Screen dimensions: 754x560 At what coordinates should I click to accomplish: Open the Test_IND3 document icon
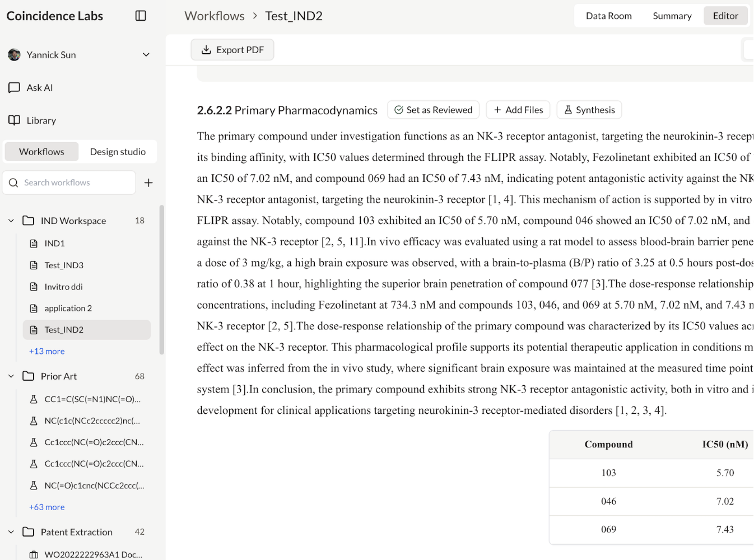click(34, 265)
